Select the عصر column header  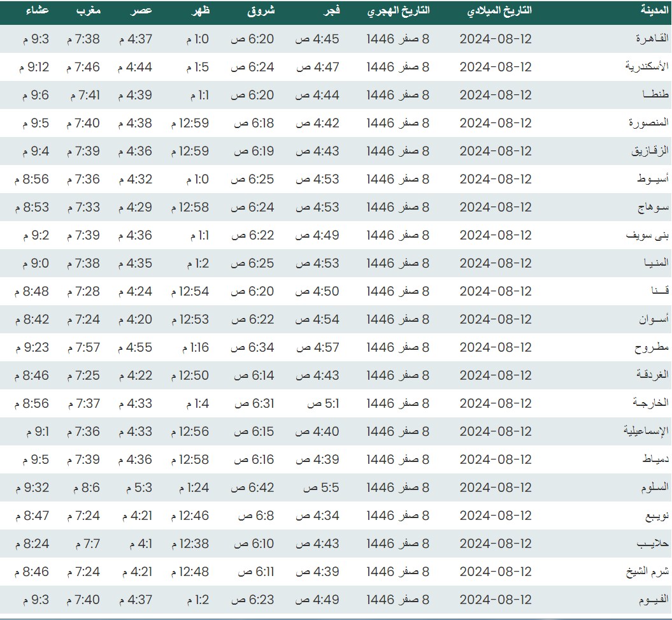141,11
